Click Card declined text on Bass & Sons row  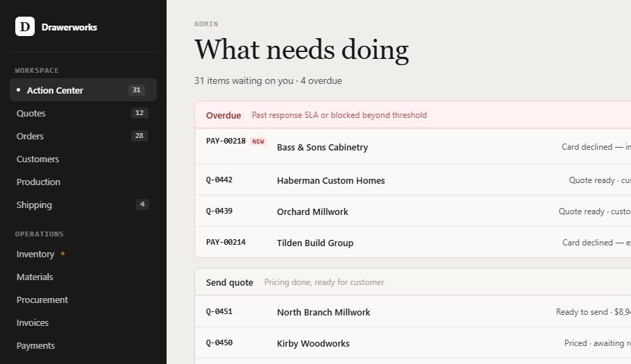tap(596, 147)
